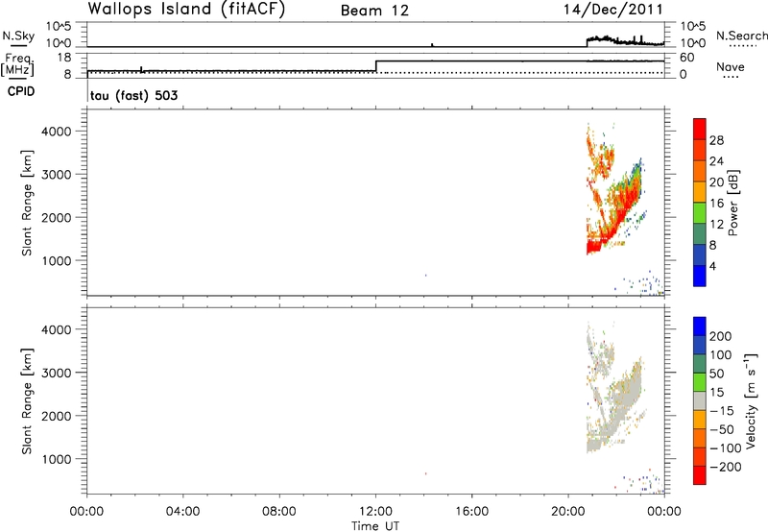Select gray Velocity segment between 15 and -15
Viewport: 768px width, 532px height.
tap(700, 400)
